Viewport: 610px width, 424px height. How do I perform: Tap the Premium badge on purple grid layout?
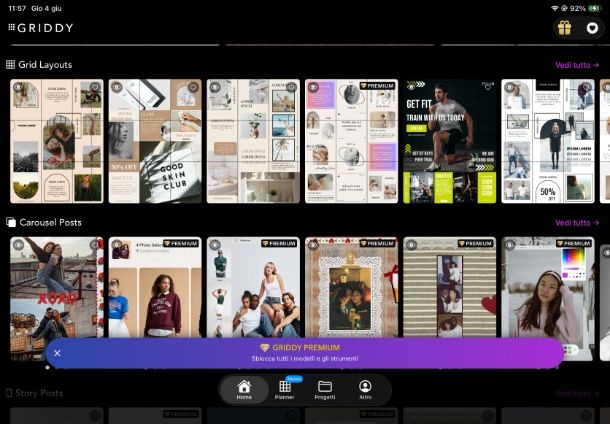(377, 86)
